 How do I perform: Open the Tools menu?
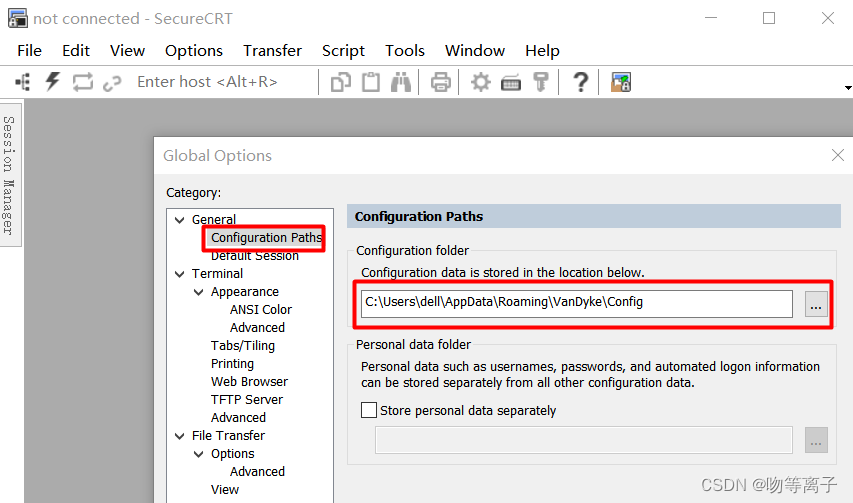pos(405,51)
